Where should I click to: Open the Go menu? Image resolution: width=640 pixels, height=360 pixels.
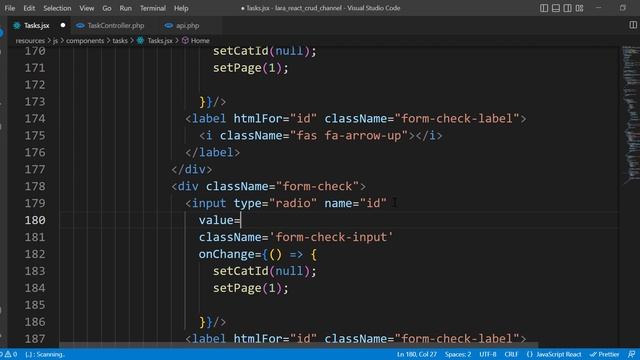pyautogui.click(x=107, y=8)
